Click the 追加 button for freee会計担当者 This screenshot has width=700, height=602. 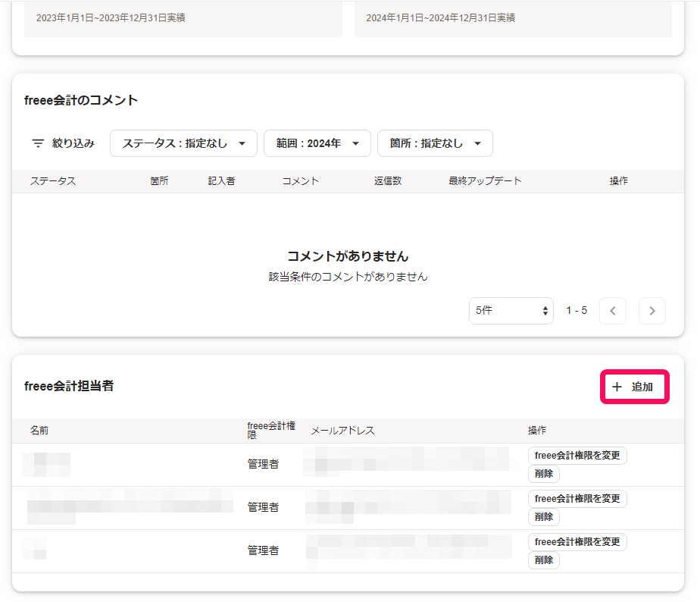coord(634,387)
